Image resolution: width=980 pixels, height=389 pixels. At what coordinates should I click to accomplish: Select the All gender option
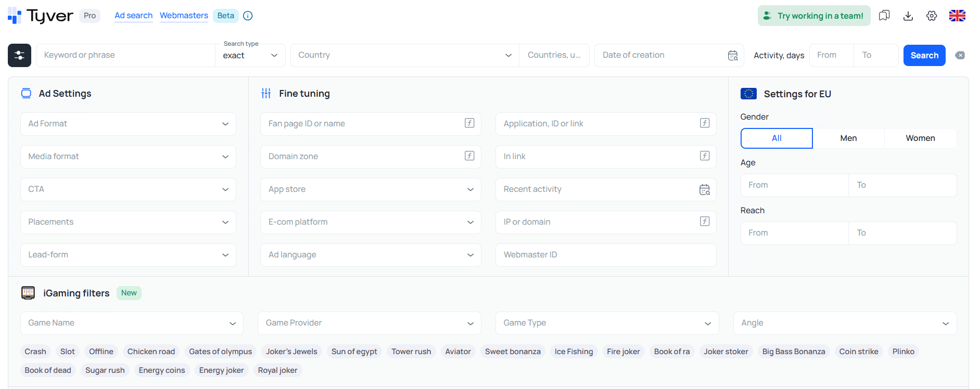777,138
